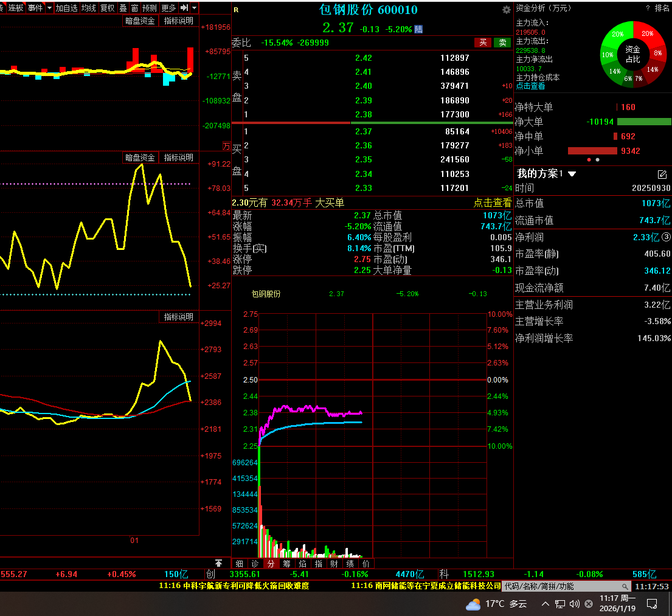Image resolution: width=672 pixels, height=616 pixels.
Task: Switch to the 绩 tab
Action: tap(350, 564)
